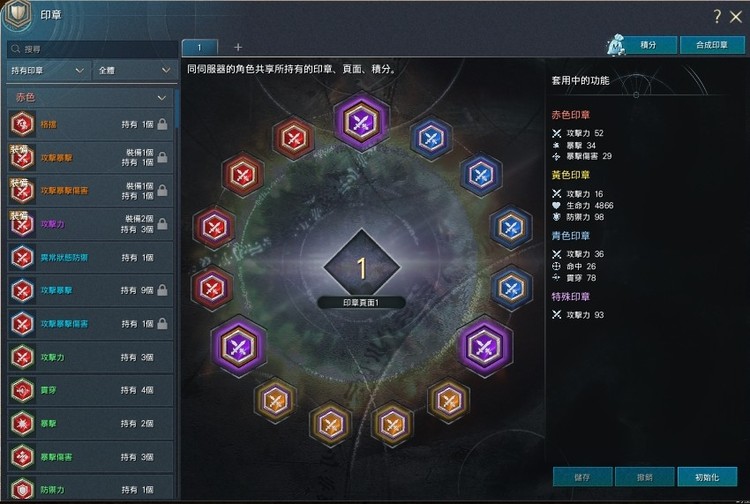Click the seal list vertical scrollbar
This screenshot has width=750, height=504.
177,109
